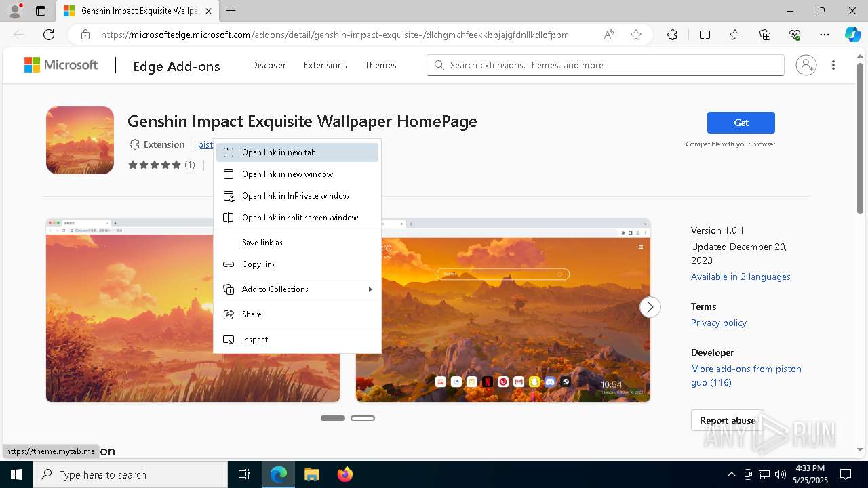Open the Copilot sidebar icon

[852, 35]
